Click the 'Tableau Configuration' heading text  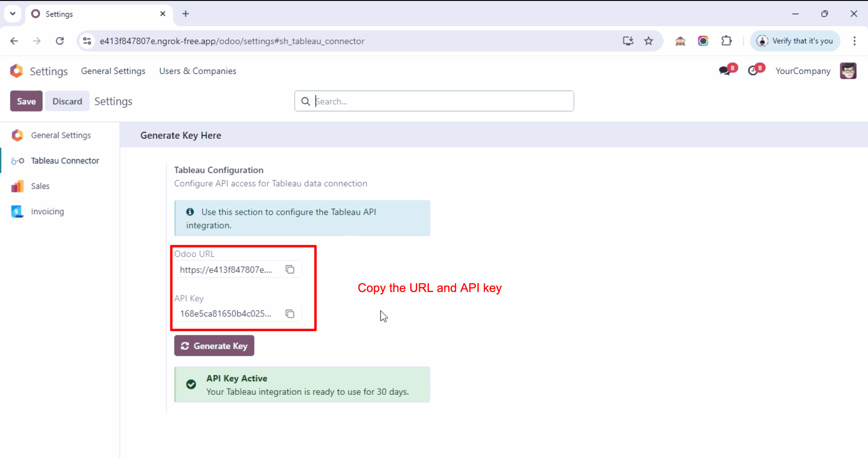pyautogui.click(x=219, y=170)
